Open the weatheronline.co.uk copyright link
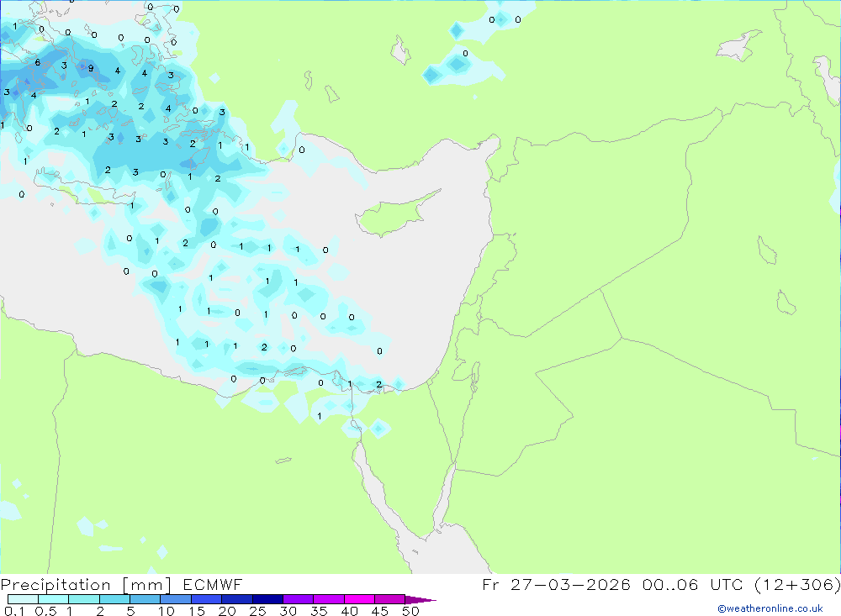Viewport: 841px width, 616px height. 770,608
